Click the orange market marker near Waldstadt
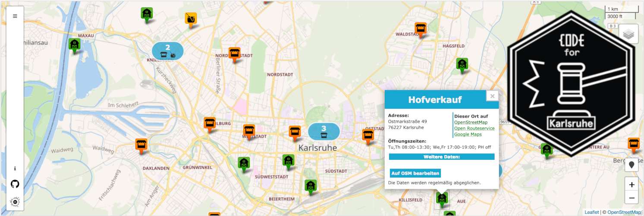This screenshot has height=216, width=644. pos(421,30)
